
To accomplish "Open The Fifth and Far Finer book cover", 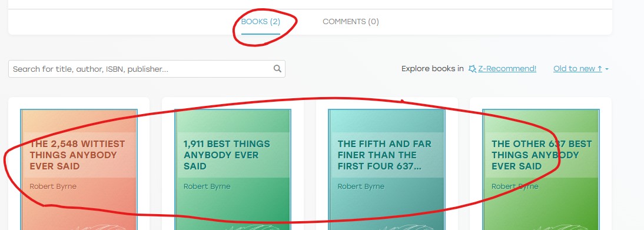I will pos(387,169).
